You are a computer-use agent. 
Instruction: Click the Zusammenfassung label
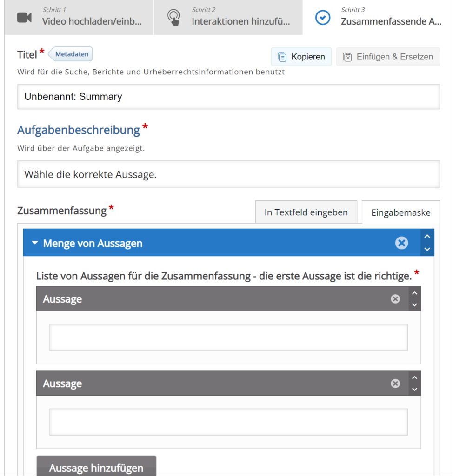coord(62,211)
